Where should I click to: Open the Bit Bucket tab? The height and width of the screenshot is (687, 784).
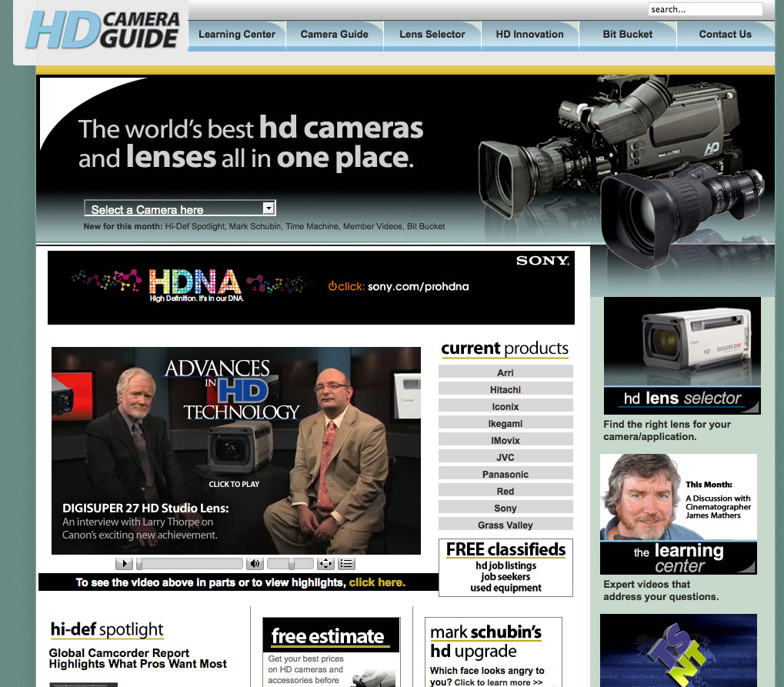[x=628, y=35]
